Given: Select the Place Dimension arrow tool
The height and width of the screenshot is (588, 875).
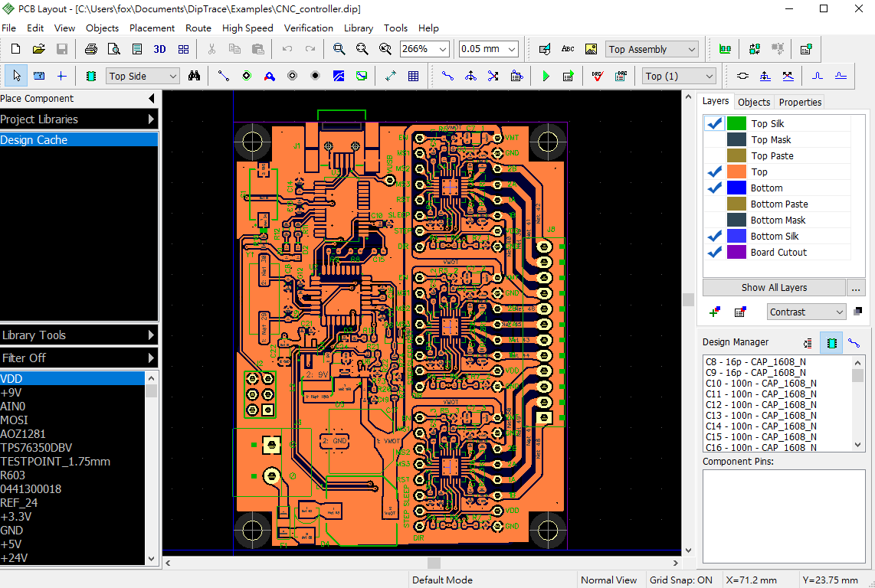Looking at the screenshot, I should pos(391,76).
